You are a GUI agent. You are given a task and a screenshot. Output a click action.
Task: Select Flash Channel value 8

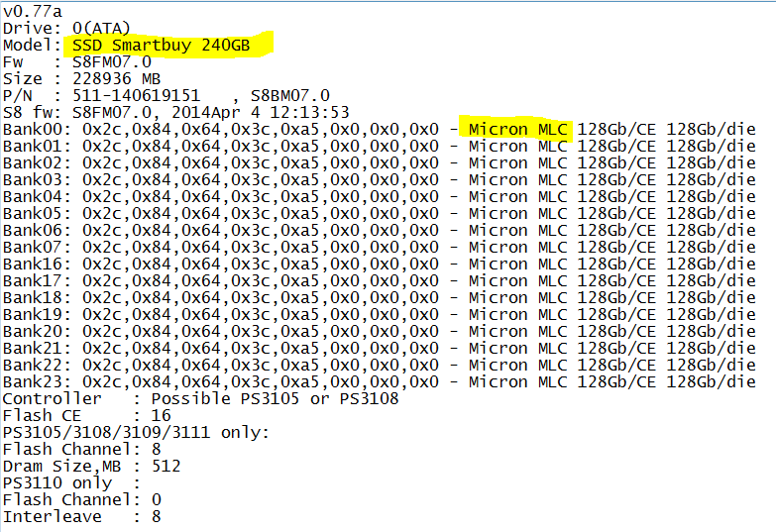pos(157,449)
